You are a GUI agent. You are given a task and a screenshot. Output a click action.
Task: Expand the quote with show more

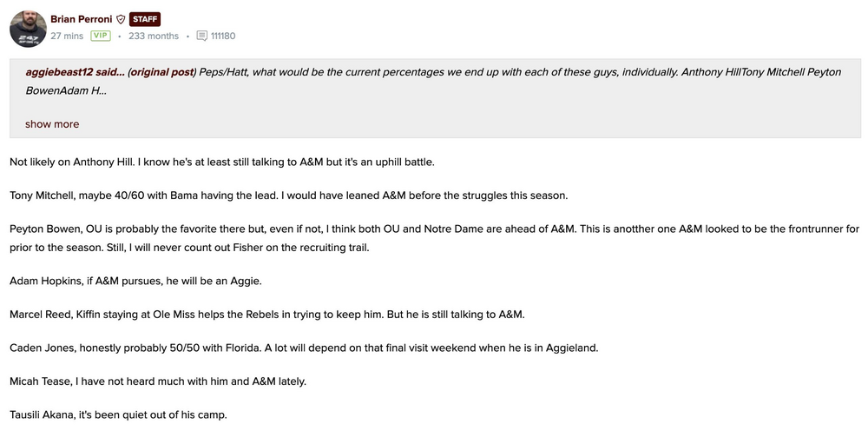click(52, 124)
